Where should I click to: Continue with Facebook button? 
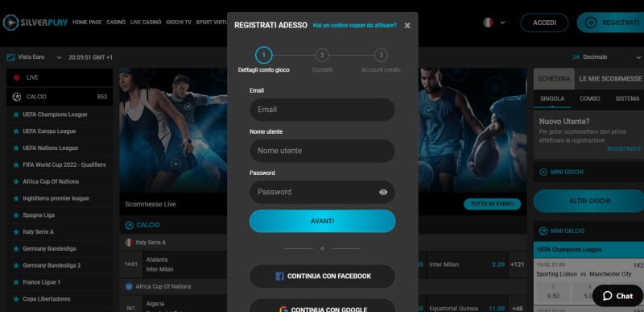(x=322, y=277)
